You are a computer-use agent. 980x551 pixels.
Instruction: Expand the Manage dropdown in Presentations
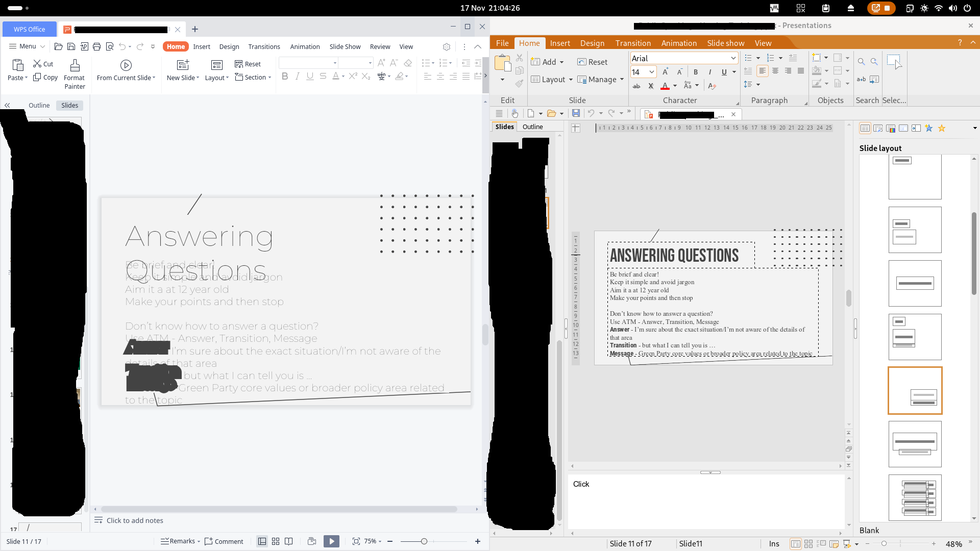click(x=622, y=80)
